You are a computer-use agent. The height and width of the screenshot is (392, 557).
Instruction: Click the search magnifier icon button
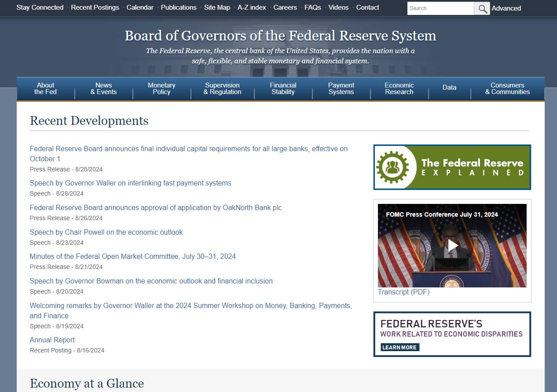pos(482,8)
